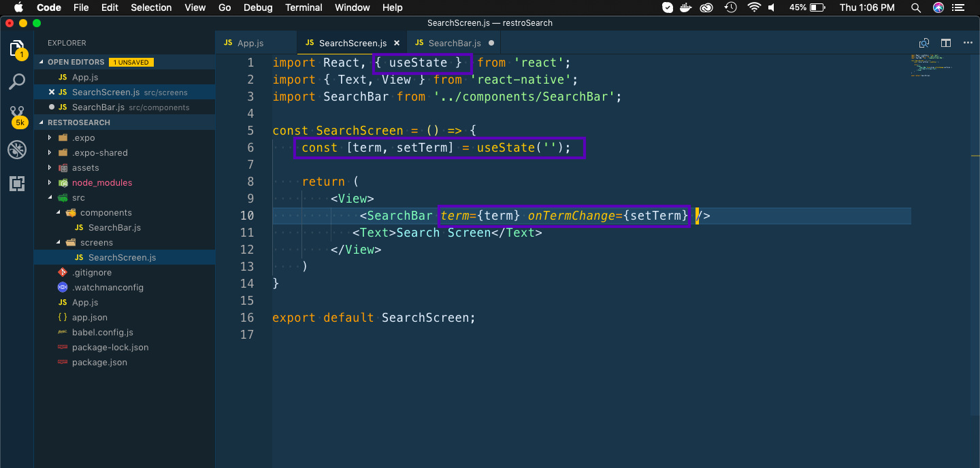Select SearchScreen.js under screens folder
Image resolution: width=980 pixels, height=468 pixels.
click(x=125, y=257)
